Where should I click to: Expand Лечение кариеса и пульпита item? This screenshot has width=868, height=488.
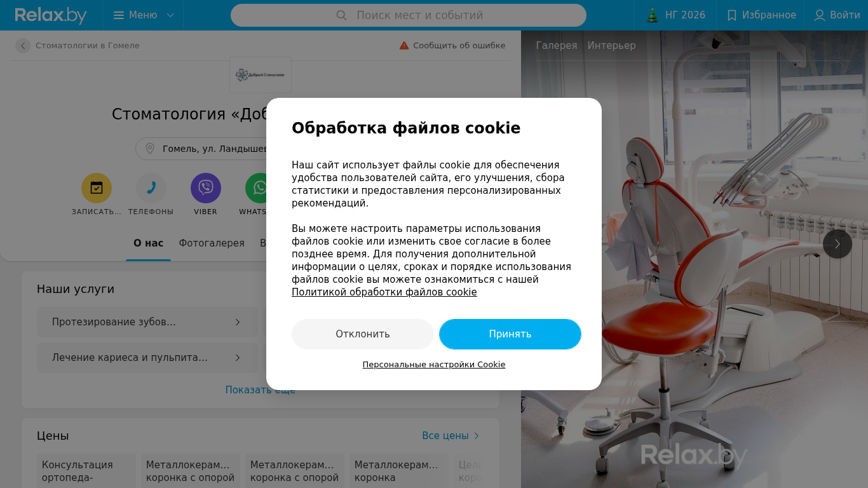click(147, 358)
